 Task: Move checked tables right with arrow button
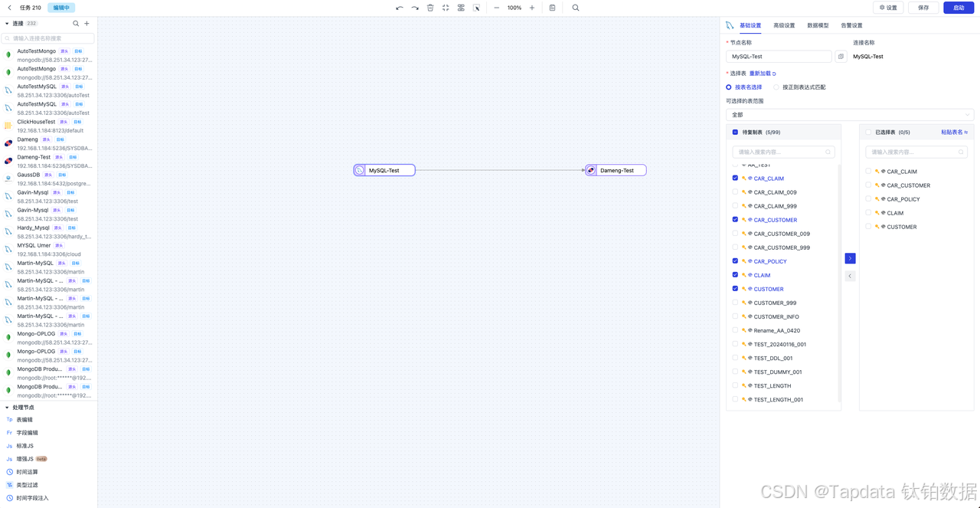tap(850, 258)
